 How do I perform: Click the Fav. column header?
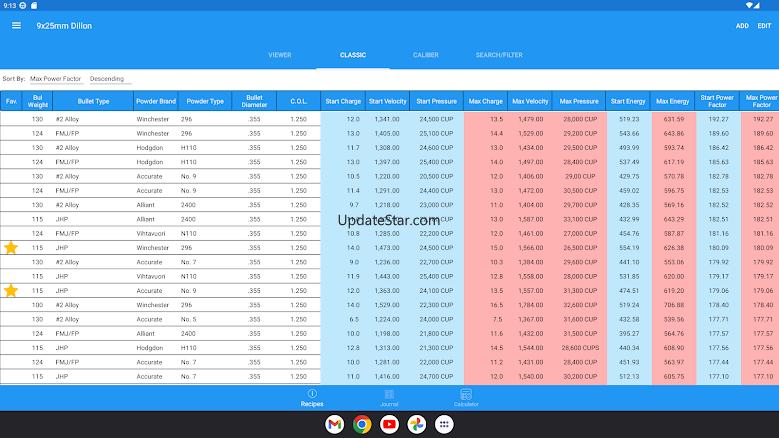[x=11, y=101]
